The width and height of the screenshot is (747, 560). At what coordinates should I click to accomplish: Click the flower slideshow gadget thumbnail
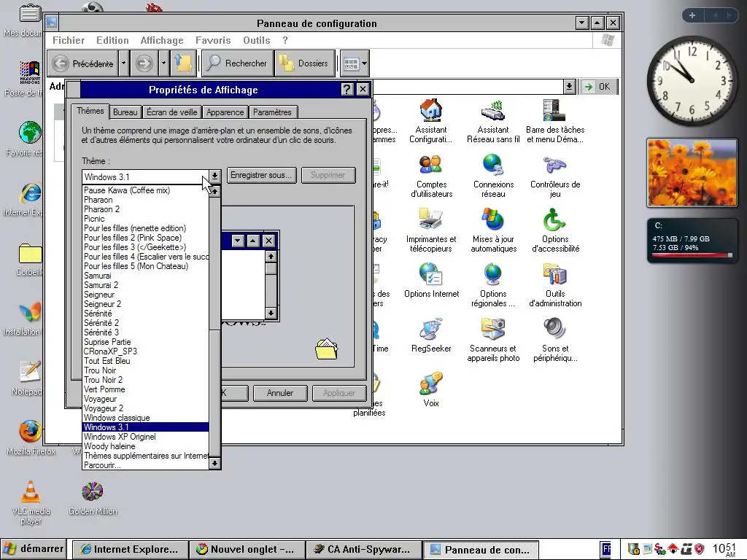point(692,173)
